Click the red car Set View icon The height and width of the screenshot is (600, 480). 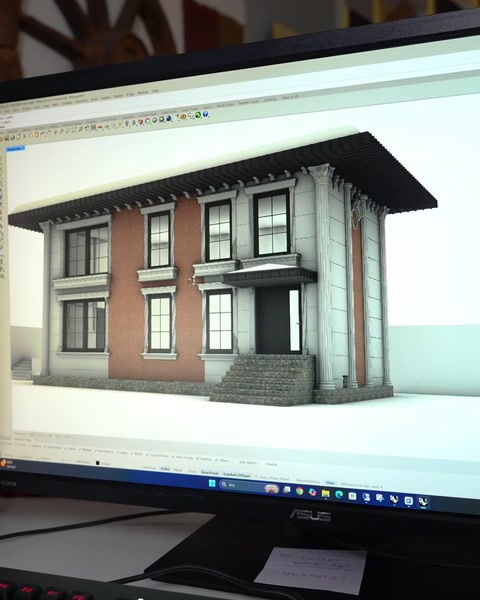pyautogui.click(x=140, y=122)
